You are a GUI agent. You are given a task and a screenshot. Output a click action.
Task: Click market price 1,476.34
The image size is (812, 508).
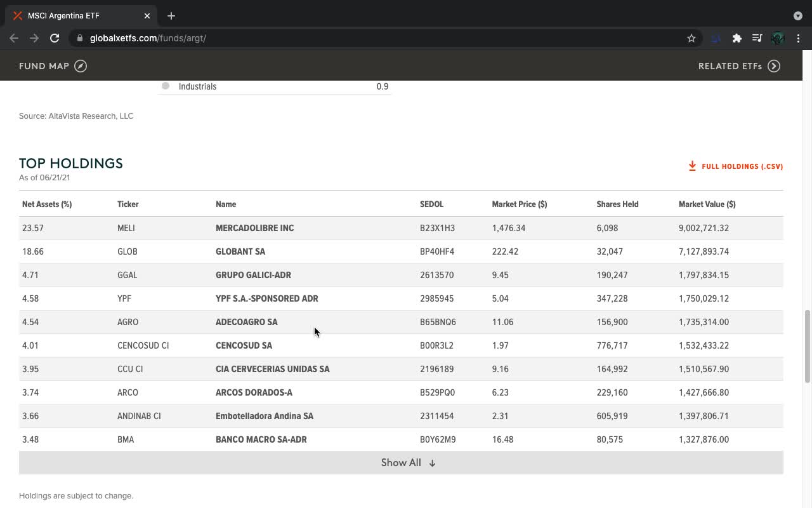509,228
